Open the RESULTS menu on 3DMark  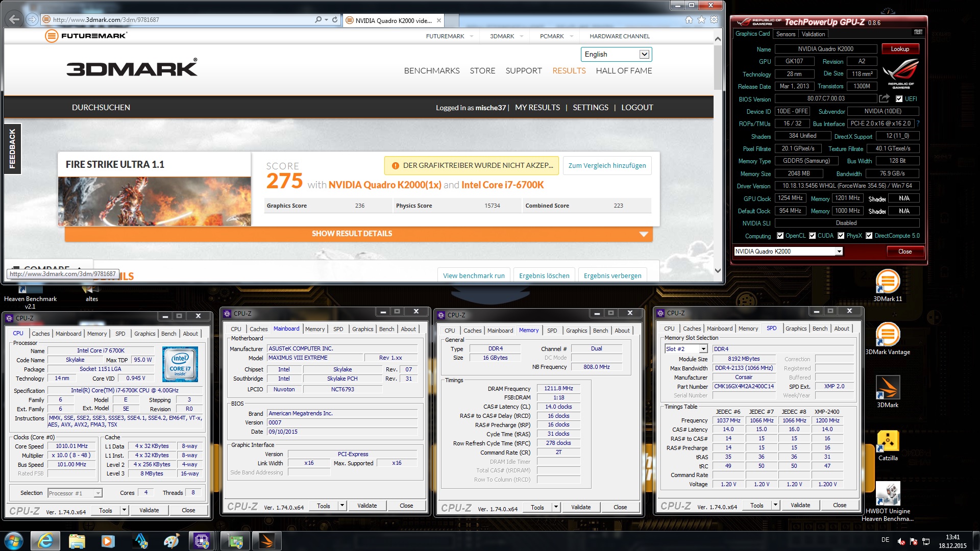pyautogui.click(x=569, y=71)
